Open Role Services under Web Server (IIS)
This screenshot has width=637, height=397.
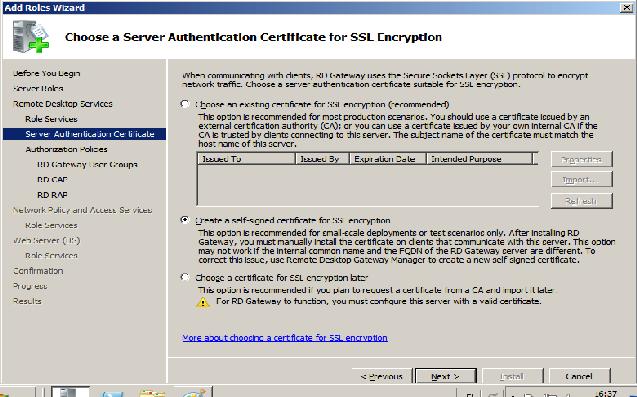coord(51,256)
